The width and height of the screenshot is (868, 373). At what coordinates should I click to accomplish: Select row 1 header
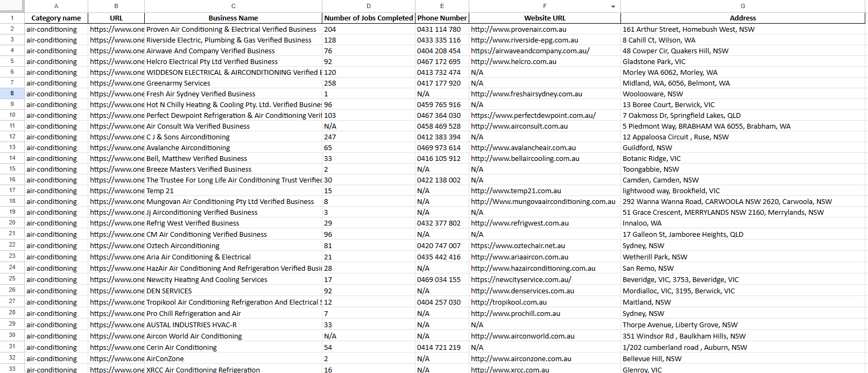coord(12,18)
